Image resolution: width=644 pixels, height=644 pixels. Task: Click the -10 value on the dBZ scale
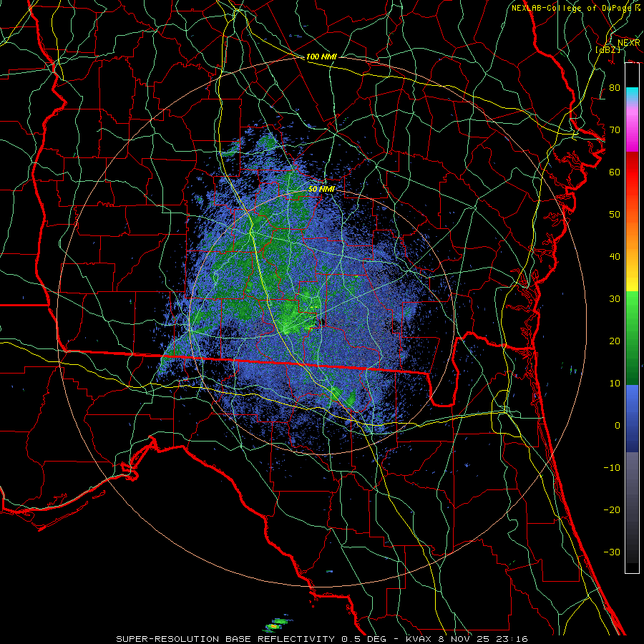tap(612, 468)
